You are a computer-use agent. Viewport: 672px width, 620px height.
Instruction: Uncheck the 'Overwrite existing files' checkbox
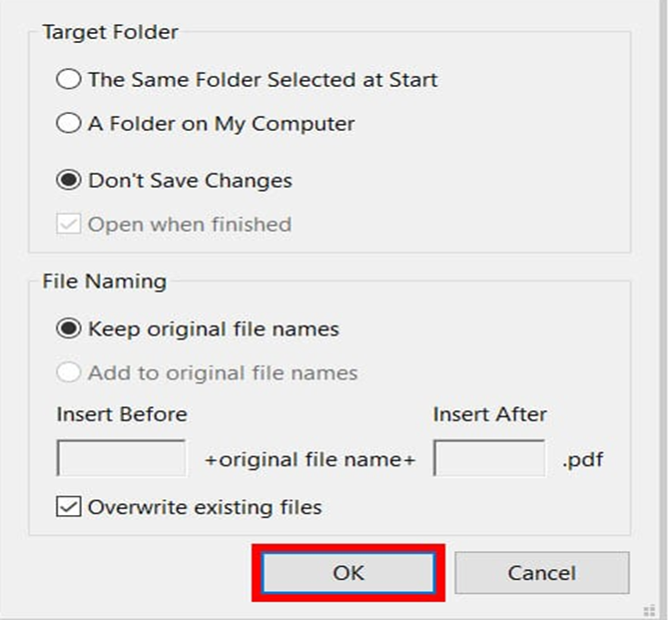(69, 507)
